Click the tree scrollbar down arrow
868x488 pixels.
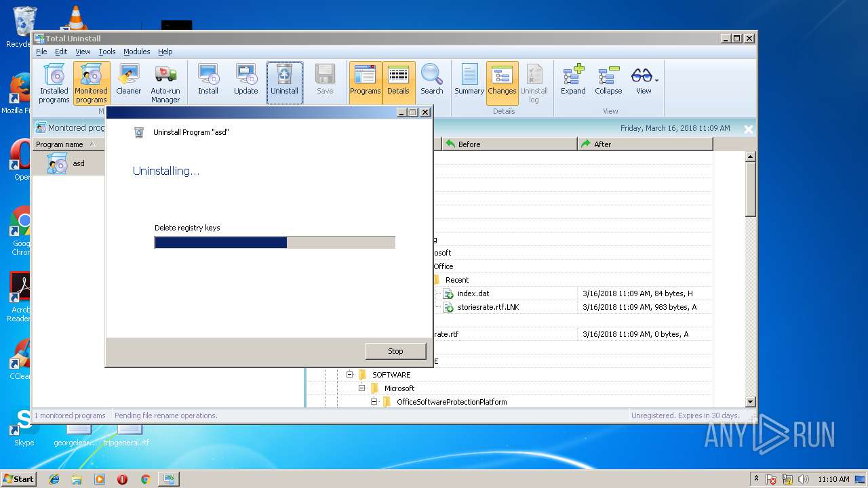tap(750, 401)
